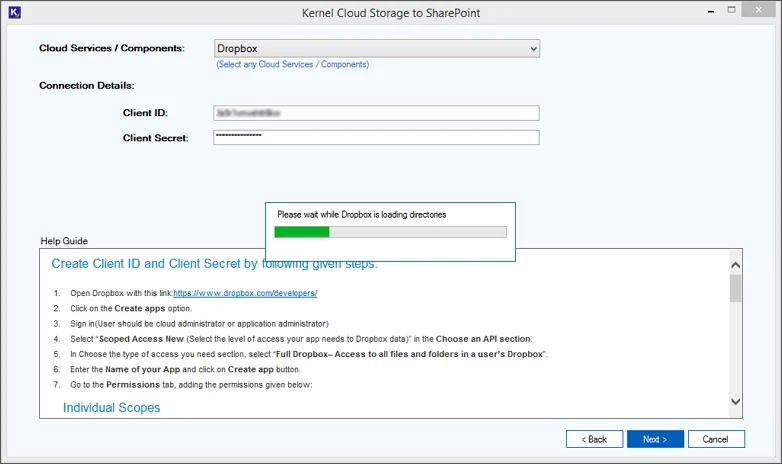Click the Client Secret password field
Image resolution: width=782 pixels, height=464 pixels.
click(376, 137)
